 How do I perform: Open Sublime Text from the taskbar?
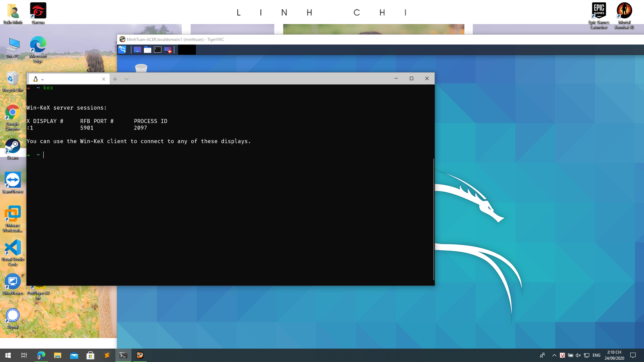(x=107, y=355)
